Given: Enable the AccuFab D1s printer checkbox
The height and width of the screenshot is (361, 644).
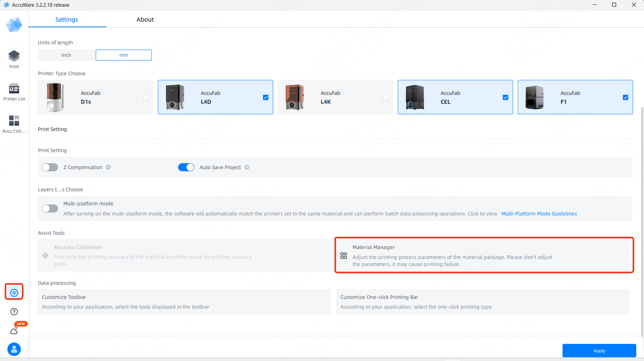Looking at the screenshot, I should tap(146, 97).
